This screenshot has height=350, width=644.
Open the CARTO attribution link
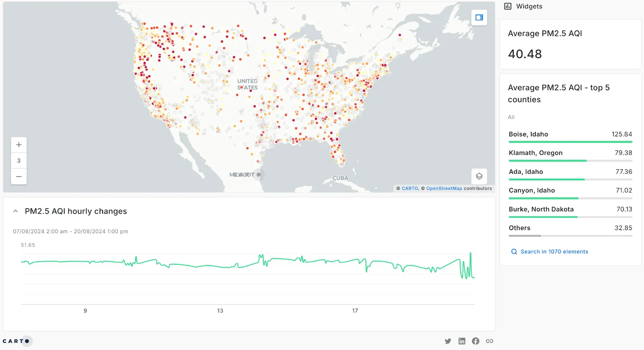(410, 188)
